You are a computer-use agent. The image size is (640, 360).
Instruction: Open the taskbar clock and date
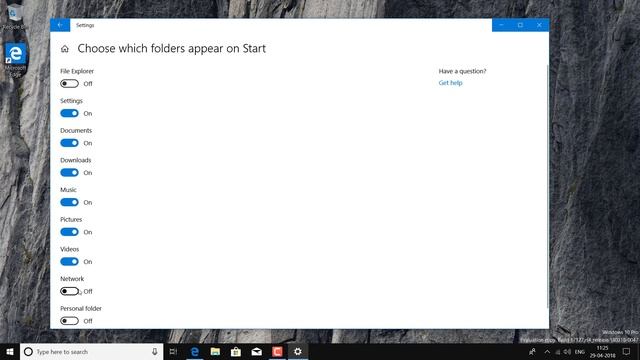[x=602, y=351]
